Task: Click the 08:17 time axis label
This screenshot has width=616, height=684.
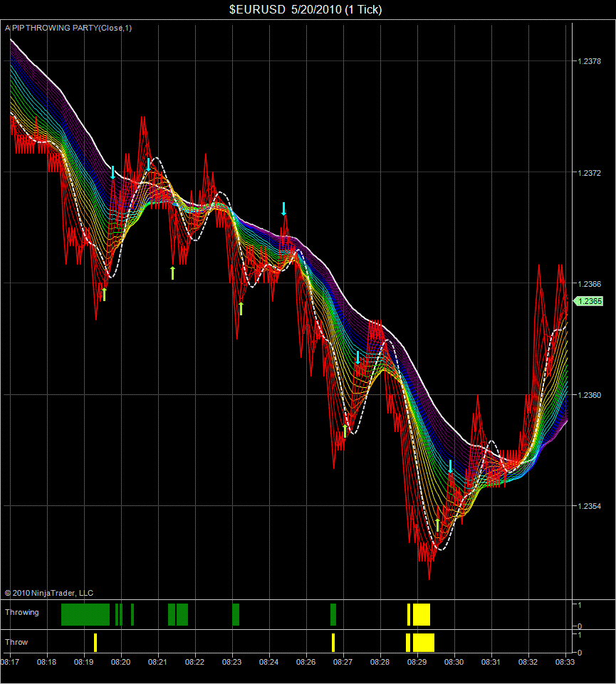Action: coord(9,662)
